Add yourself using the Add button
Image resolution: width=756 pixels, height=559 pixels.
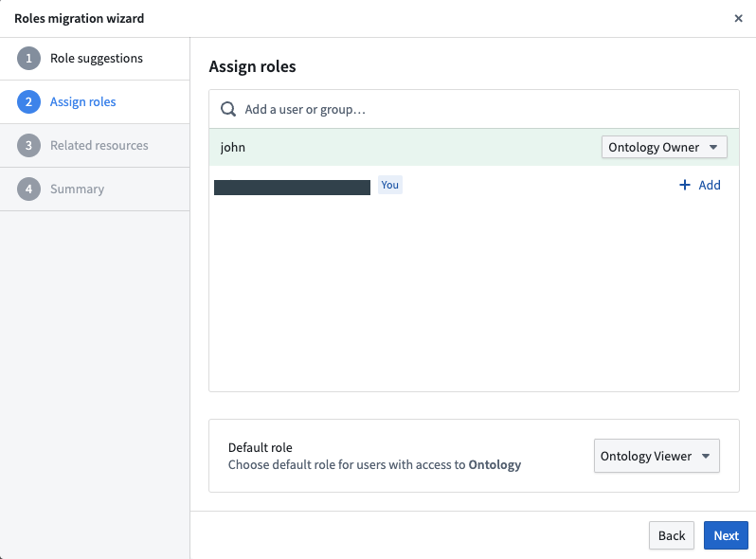point(699,185)
